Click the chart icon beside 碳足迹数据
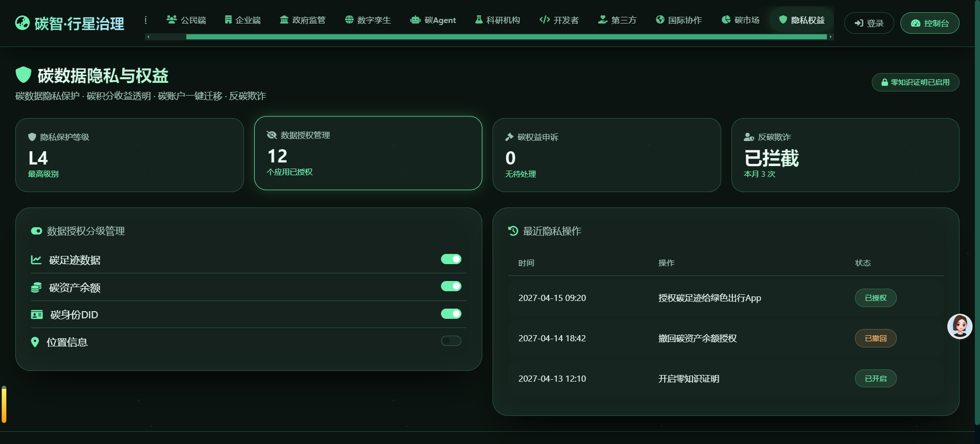 pos(36,260)
